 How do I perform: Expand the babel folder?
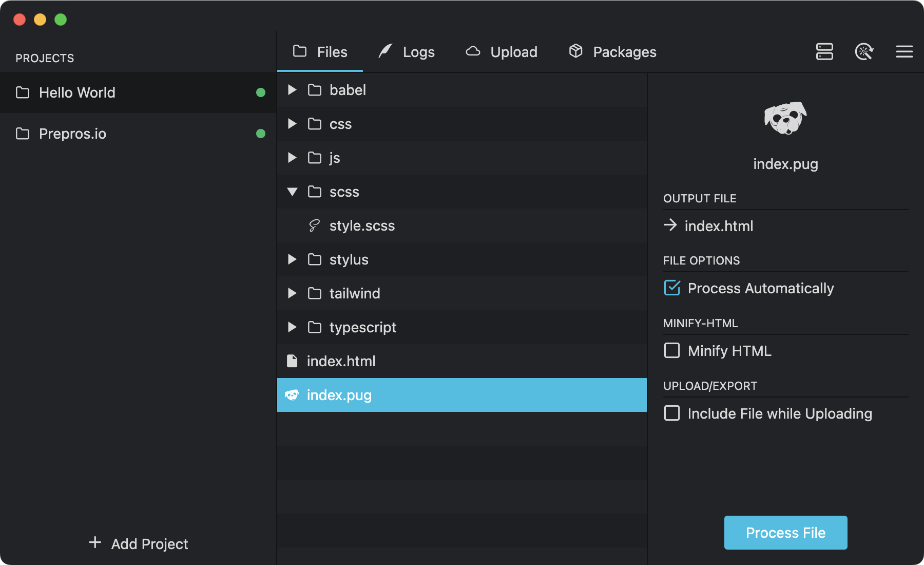pos(292,90)
